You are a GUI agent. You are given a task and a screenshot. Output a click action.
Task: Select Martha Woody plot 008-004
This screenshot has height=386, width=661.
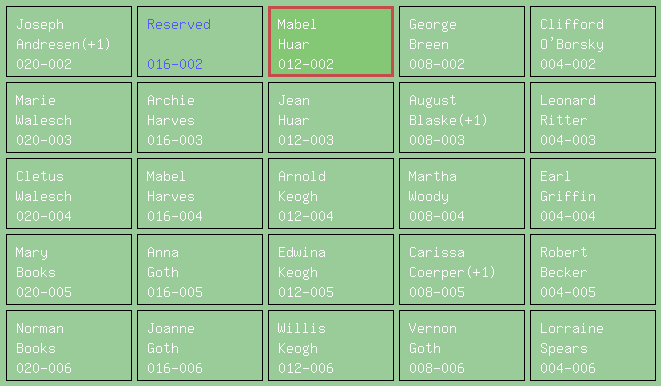click(x=462, y=193)
